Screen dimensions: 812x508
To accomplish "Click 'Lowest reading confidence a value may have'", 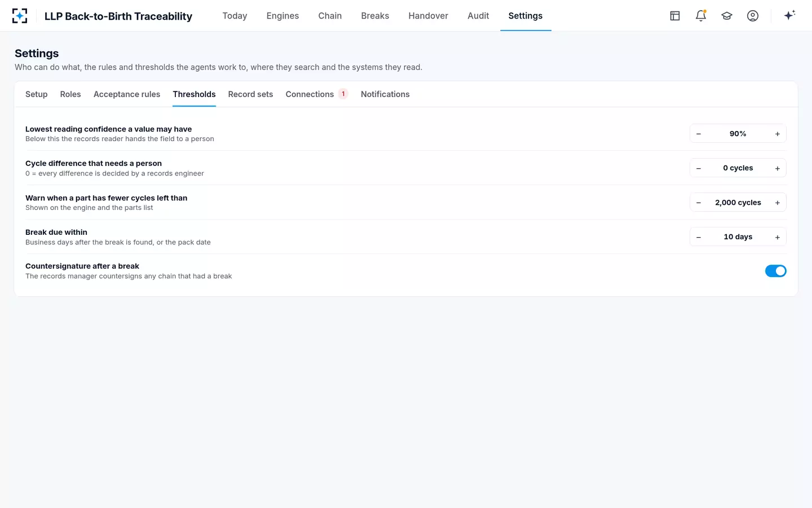I will click(x=109, y=129).
